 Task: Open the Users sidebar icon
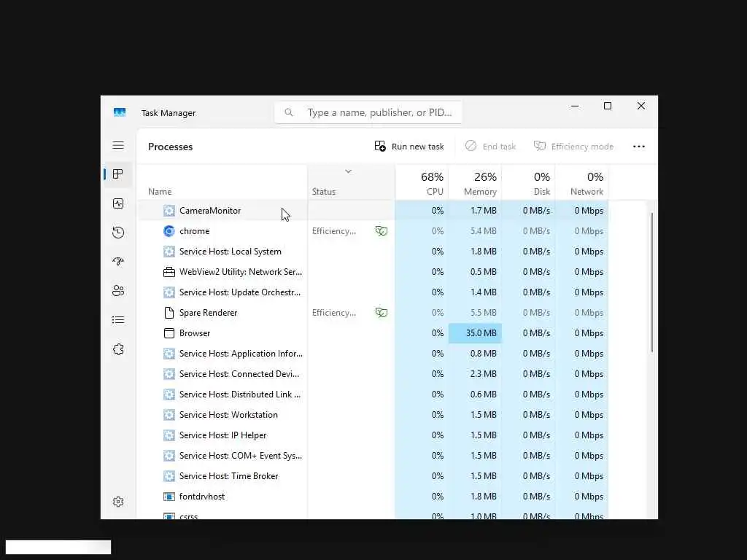pyautogui.click(x=118, y=290)
